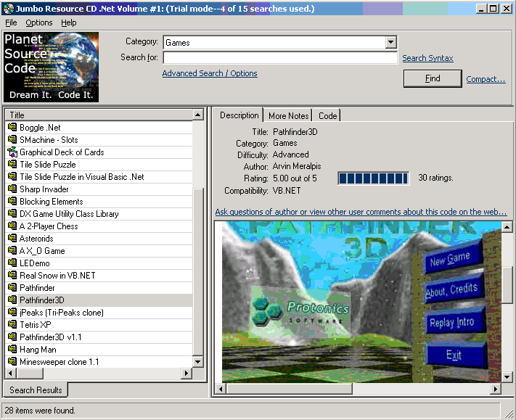Click the Compact... link
The width and height of the screenshot is (516, 420).
coord(486,79)
